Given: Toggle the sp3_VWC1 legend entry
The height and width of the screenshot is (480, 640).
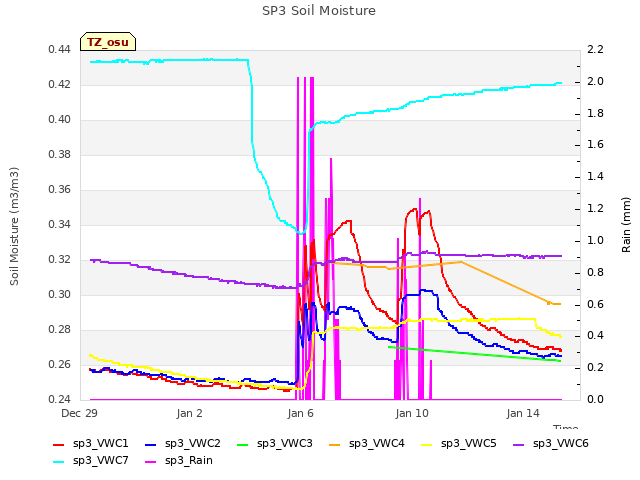Looking at the screenshot, I should (91, 444).
